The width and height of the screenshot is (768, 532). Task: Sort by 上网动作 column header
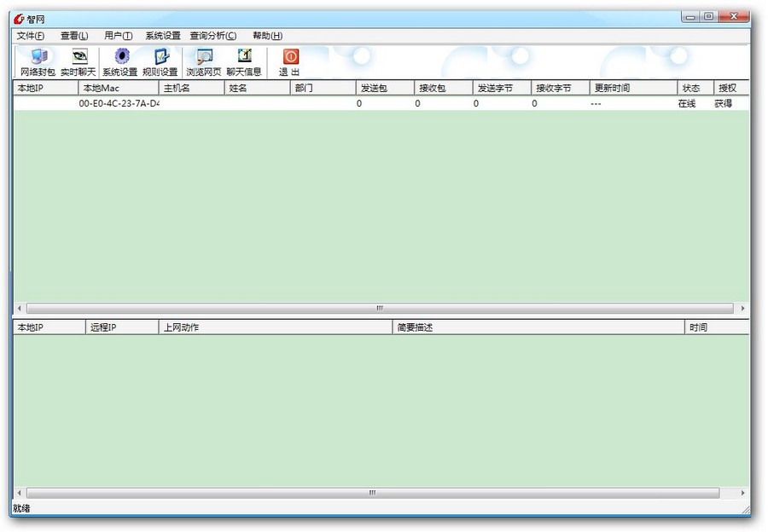click(276, 327)
